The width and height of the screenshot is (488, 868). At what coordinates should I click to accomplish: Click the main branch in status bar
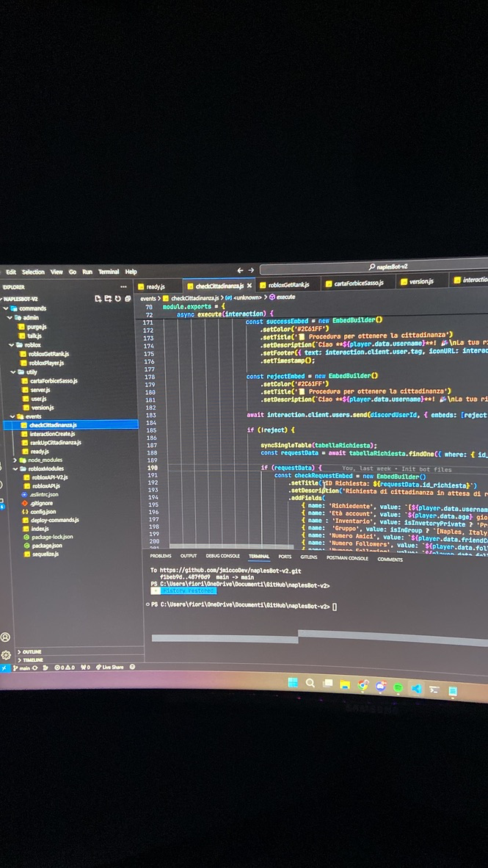click(x=23, y=668)
